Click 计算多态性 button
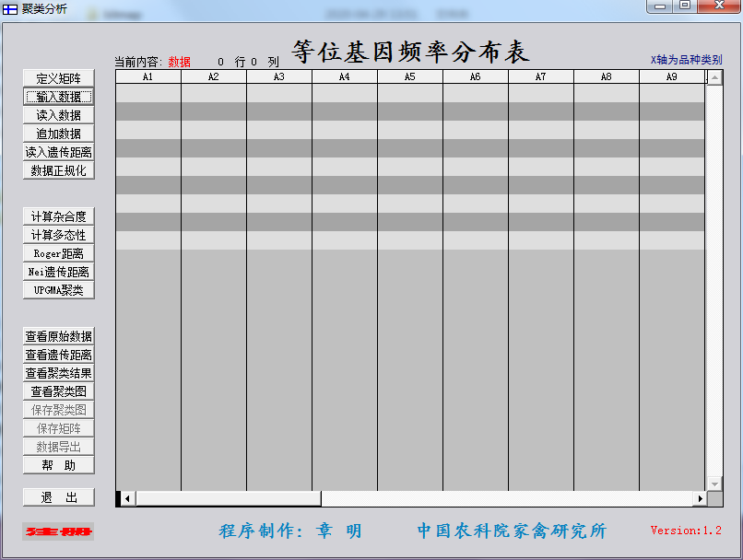 click(x=59, y=235)
